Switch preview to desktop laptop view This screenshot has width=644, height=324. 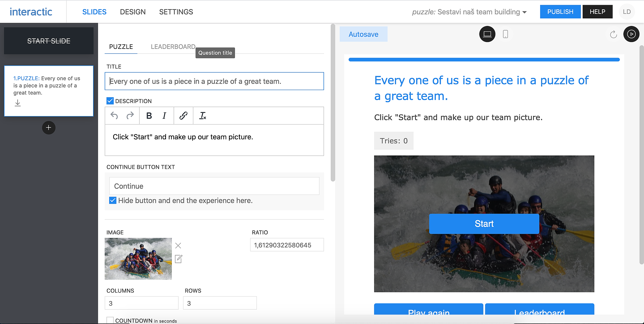[487, 34]
